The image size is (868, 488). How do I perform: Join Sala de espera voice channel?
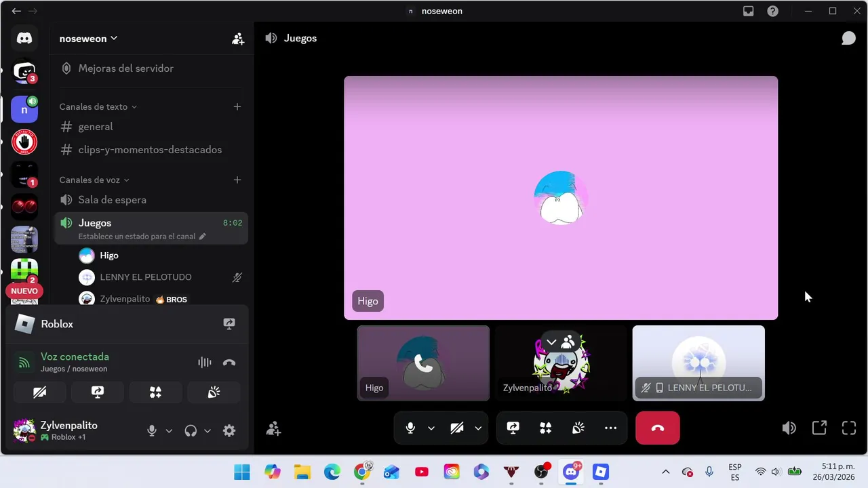[151, 200]
